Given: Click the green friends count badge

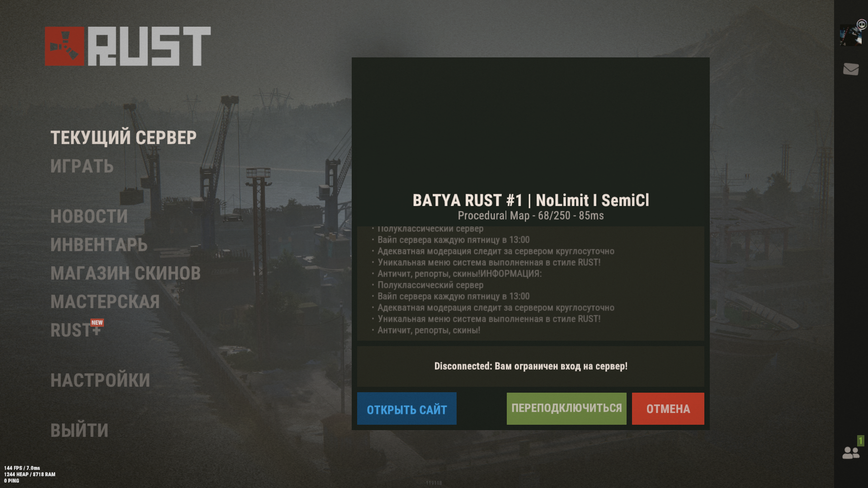Looking at the screenshot, I should [x=860, y=441].
